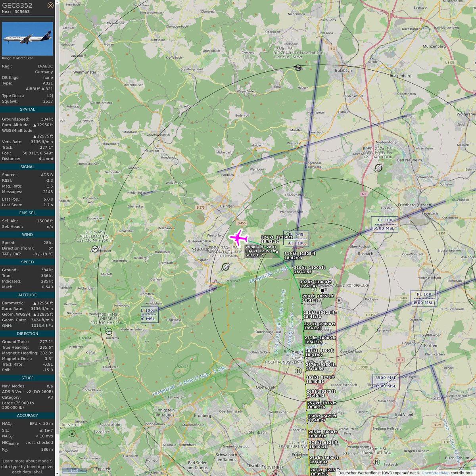Screen dimensions: 476x476
Task: Click the SIGNAL section header
Action: click(27, 167)
